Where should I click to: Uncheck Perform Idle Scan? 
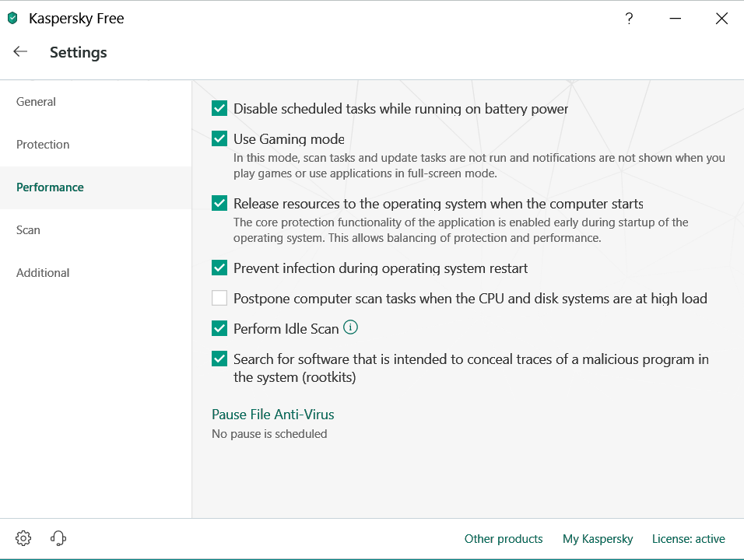(x=219, y=328)
